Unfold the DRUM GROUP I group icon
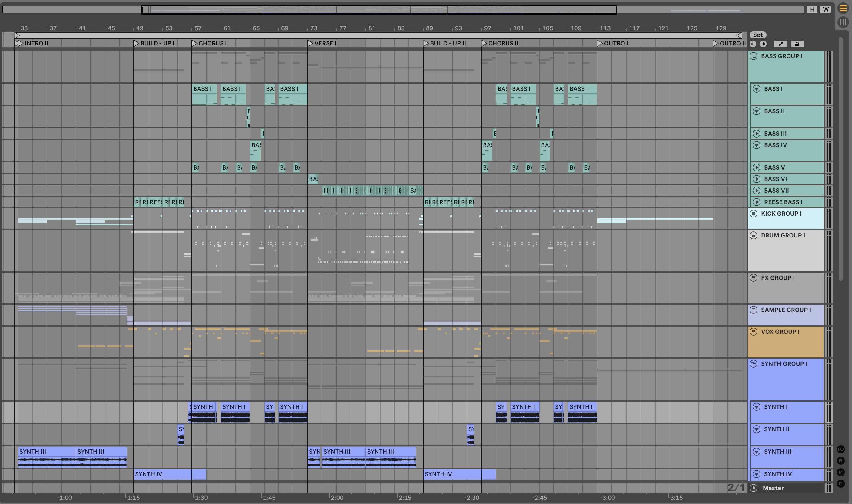Screen dimensions: 852x504 tap(754, 235)
